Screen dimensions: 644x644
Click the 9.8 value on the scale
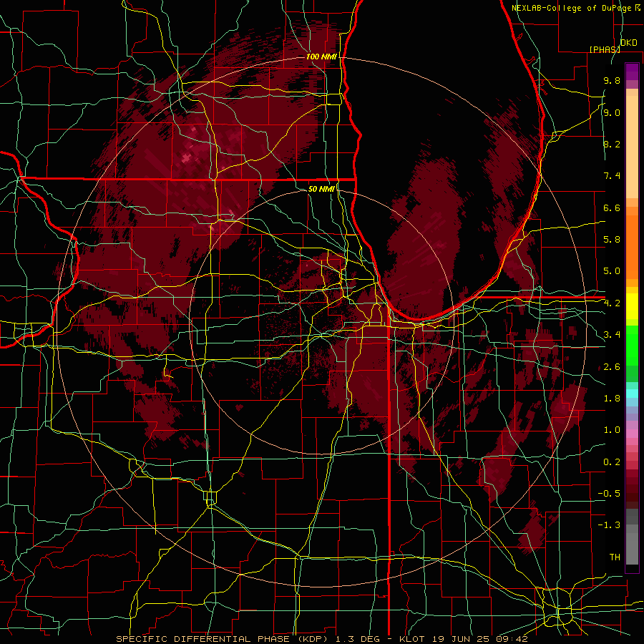tap(612, 81)
